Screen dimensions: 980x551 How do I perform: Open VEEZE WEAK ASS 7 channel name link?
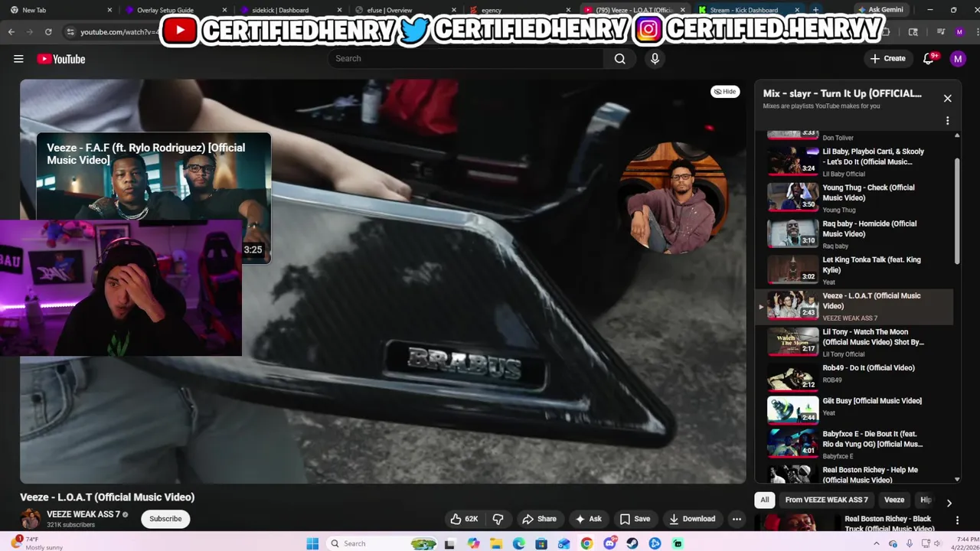pyautogui.click(x=83, y=514)
